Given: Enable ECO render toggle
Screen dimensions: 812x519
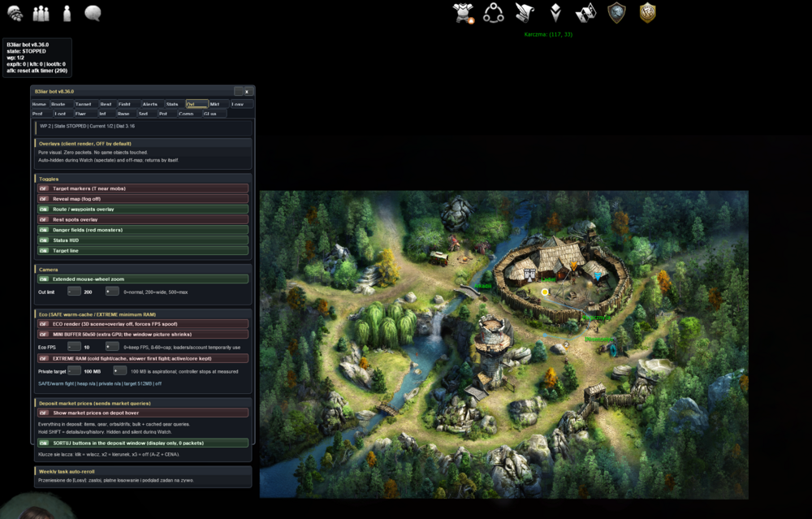Looking at the screenshot, I should tap(143, 324).
